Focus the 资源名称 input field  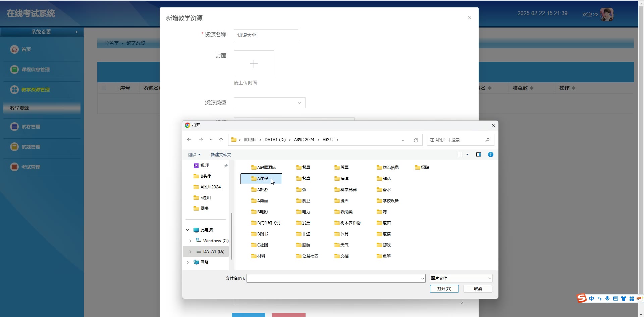coord(266,35)
